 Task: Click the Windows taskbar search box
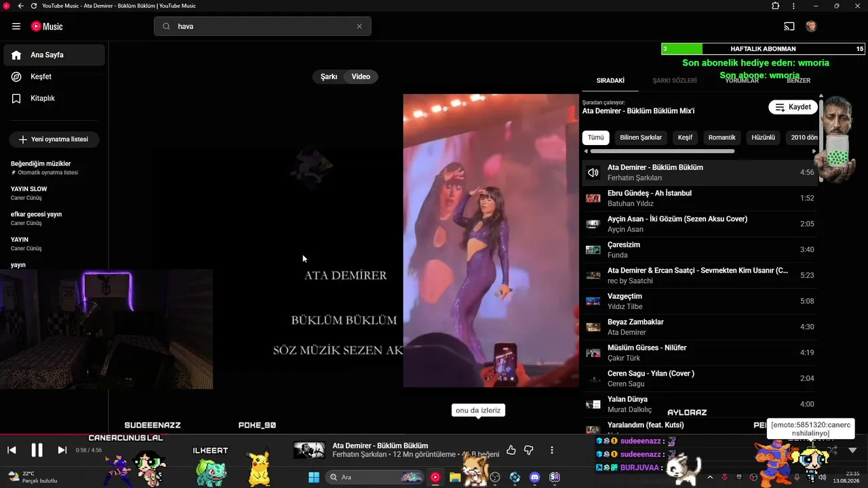pos(375,477)
